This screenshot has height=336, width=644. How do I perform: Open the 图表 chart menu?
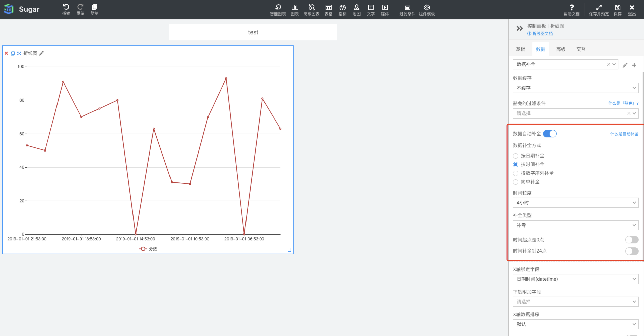pos(295,10)
